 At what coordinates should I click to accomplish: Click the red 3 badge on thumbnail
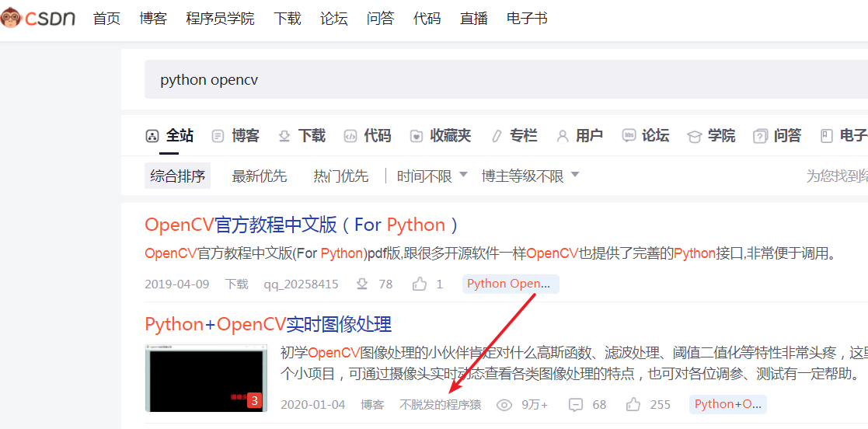pyautogui.click(x=254, y=400)
